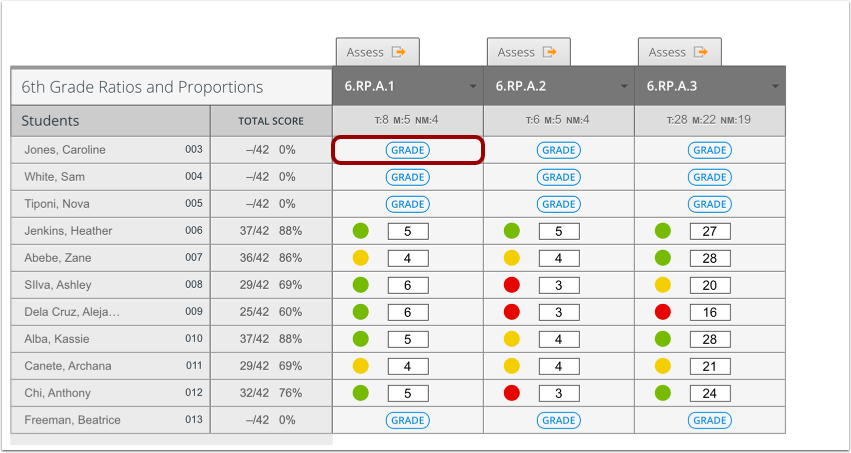Click Kassie Alba's yellow 6.RP.A.2 mastery dot
This screenshot has height=453, width=851.
(x=511, y=339)
